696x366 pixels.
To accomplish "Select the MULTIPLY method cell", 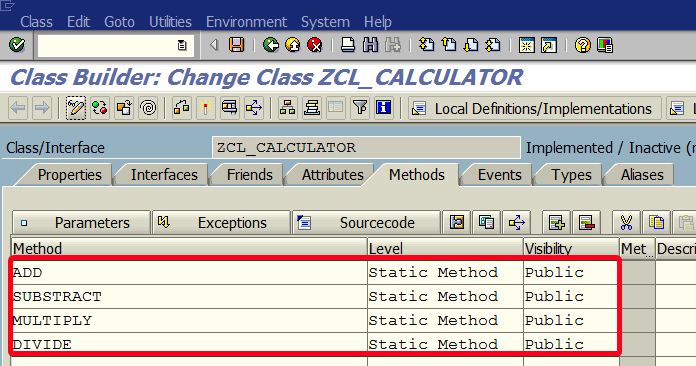I will (190, 320).
